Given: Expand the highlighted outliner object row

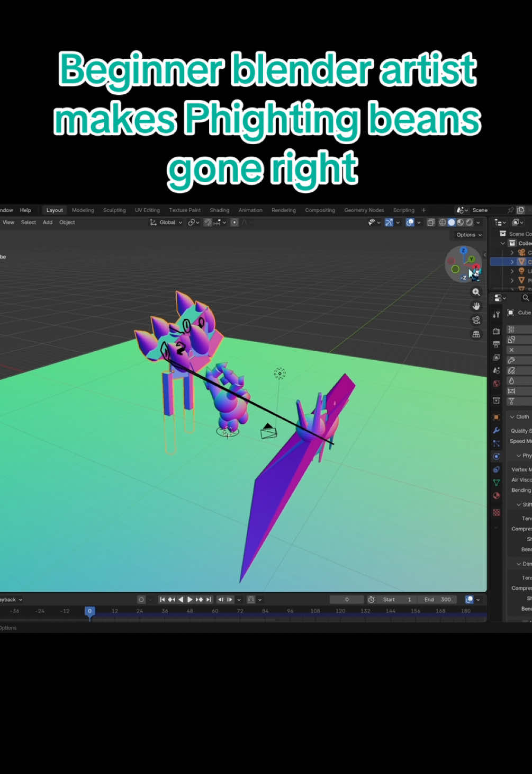Looking at the screenshot, I should [x=512, y=262].
